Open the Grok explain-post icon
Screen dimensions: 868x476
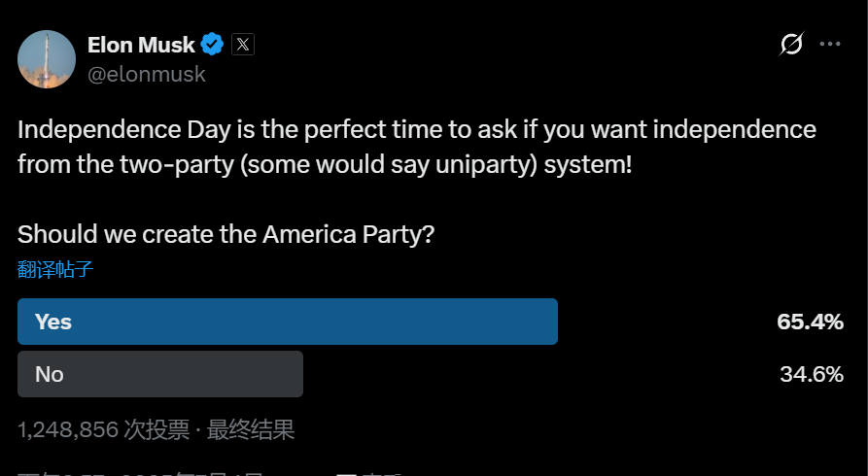[x=791, y=45]
